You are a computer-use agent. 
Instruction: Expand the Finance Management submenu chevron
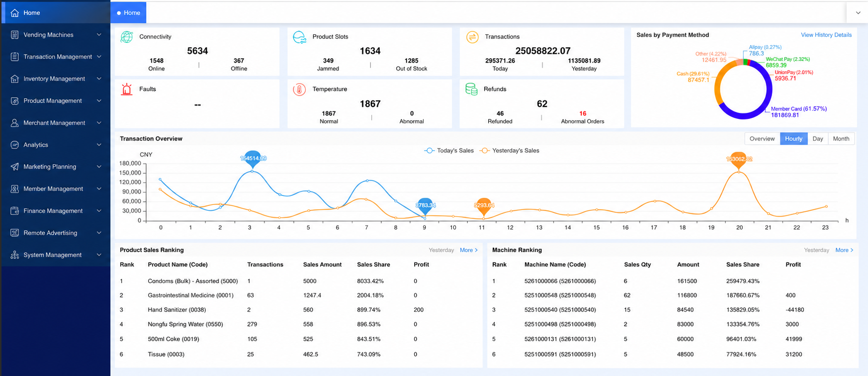coord(99,211)
